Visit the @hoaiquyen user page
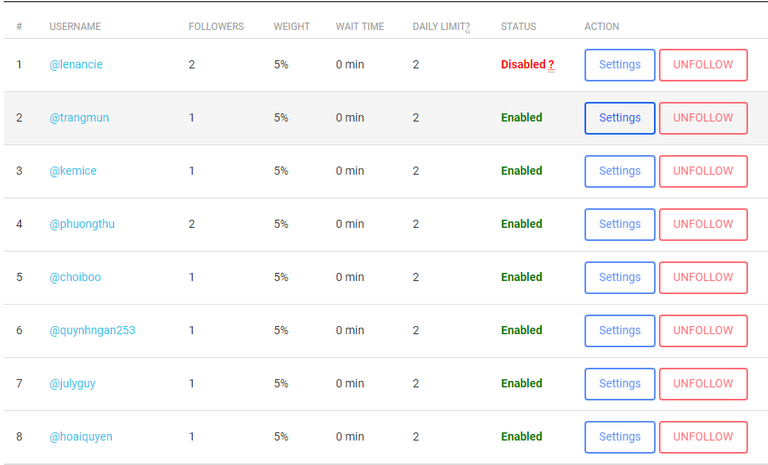 click(x=81, y=436)
